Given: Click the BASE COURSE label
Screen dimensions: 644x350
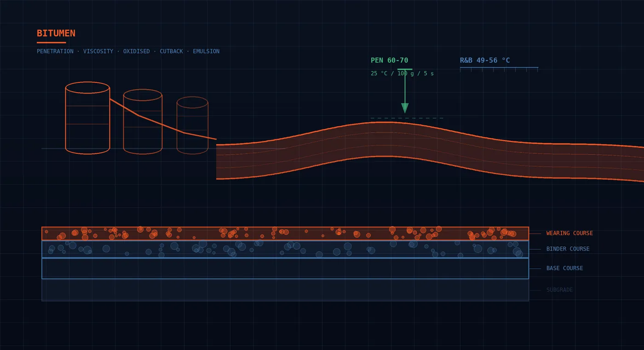Looking at the screenshot, I should [x=564, y=268].
